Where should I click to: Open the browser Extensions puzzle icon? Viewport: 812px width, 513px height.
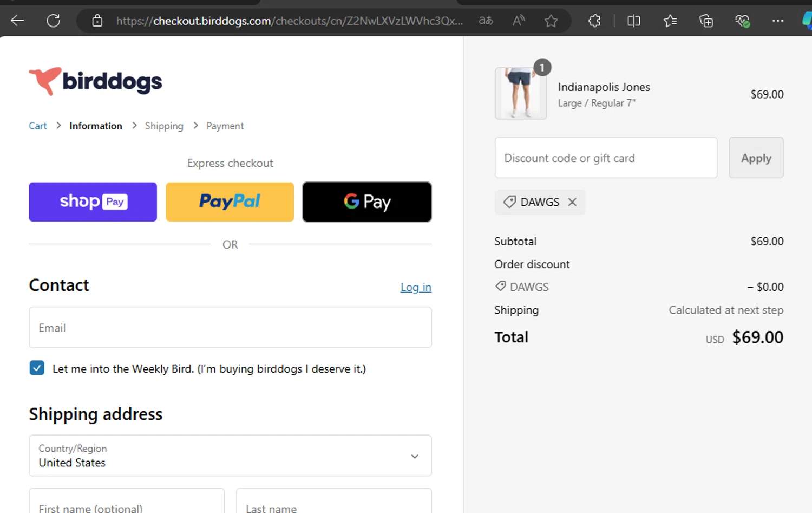[x=594, y=21]
